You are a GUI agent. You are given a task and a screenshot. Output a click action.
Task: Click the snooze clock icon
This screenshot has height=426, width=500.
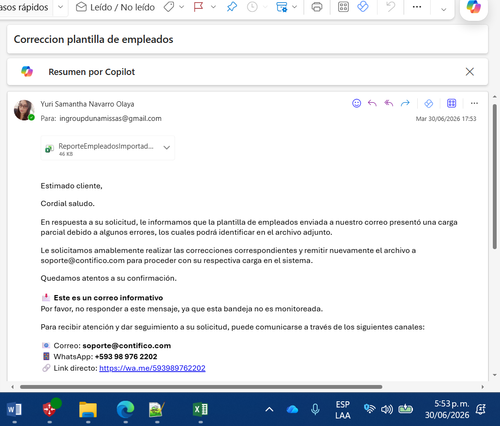coord(252,7)
